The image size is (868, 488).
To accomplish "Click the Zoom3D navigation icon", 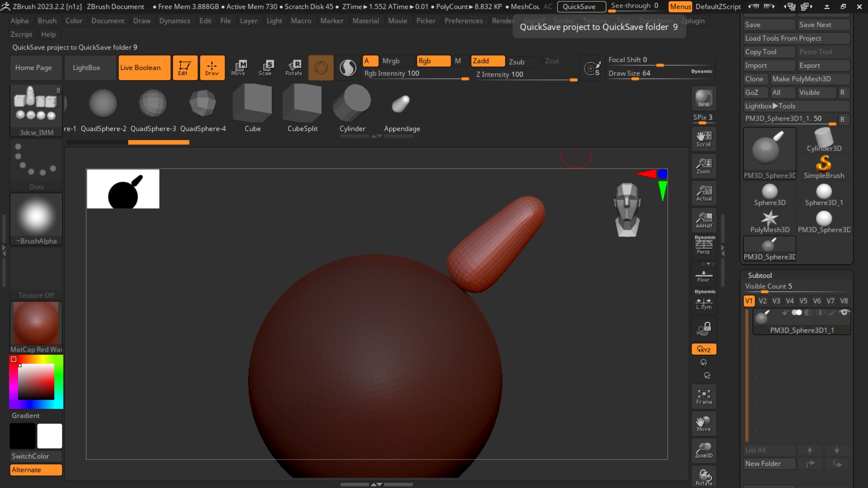I will pyautogui.click(x=703, y=450).
